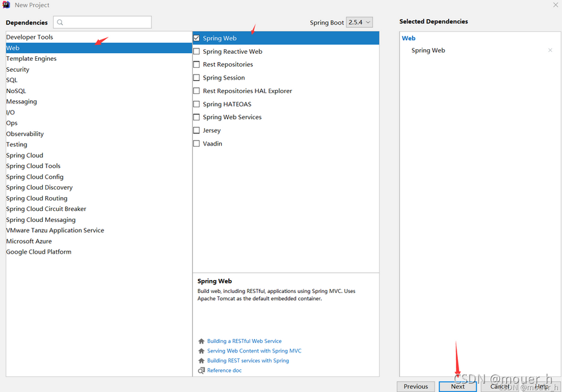The image size is (562, 392).
Task: Select Spring Cloud Routing category
Action: [x=99, y=198]
